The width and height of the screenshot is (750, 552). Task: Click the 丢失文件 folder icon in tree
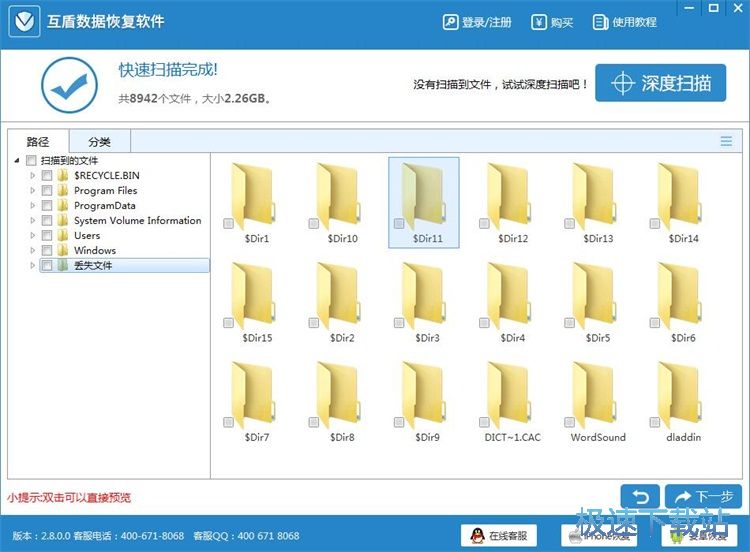click(x=63, y=265)
